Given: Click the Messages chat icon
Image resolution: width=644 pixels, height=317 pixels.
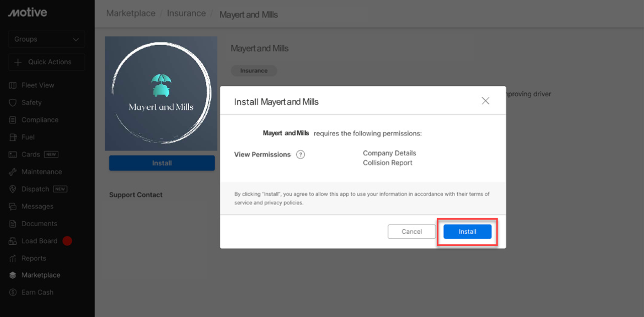Looking at the screenshot, I should 13,206.
